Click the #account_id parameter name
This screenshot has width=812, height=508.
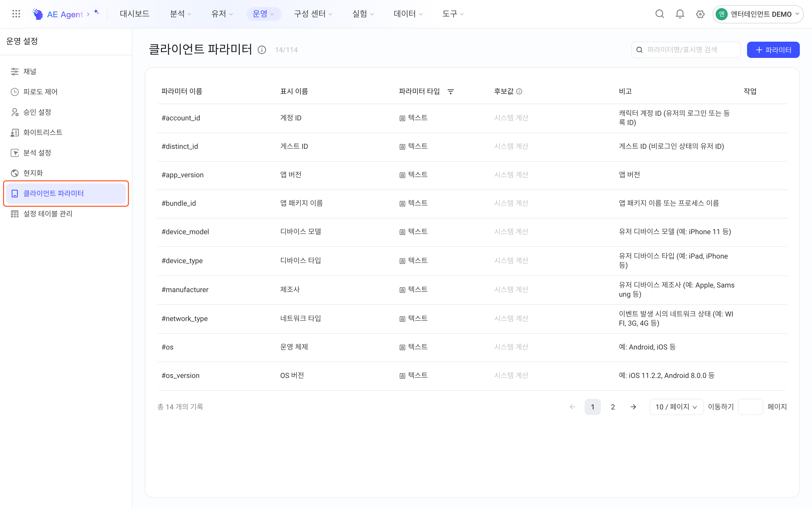click(180, 118)
